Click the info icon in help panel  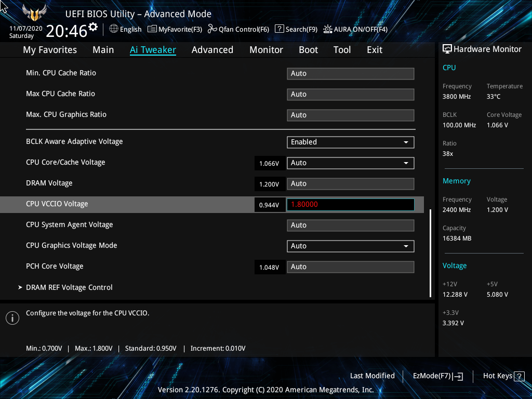point(12,318)
